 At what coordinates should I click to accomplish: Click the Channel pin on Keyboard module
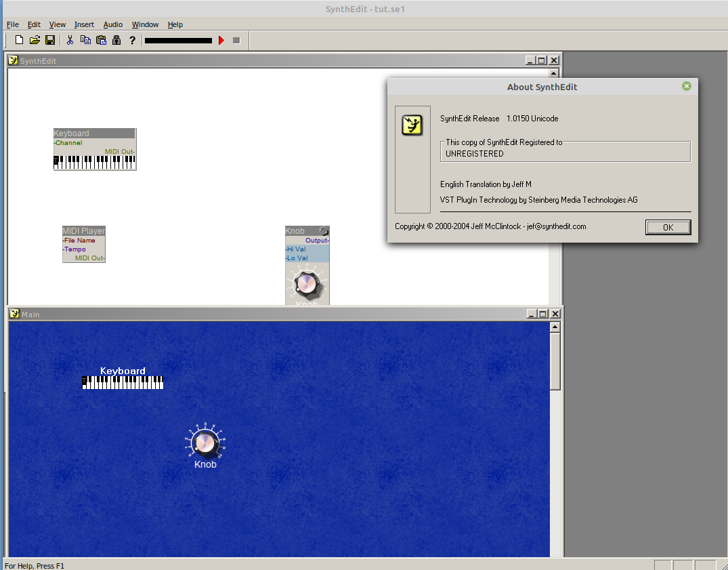pos(68,142)
